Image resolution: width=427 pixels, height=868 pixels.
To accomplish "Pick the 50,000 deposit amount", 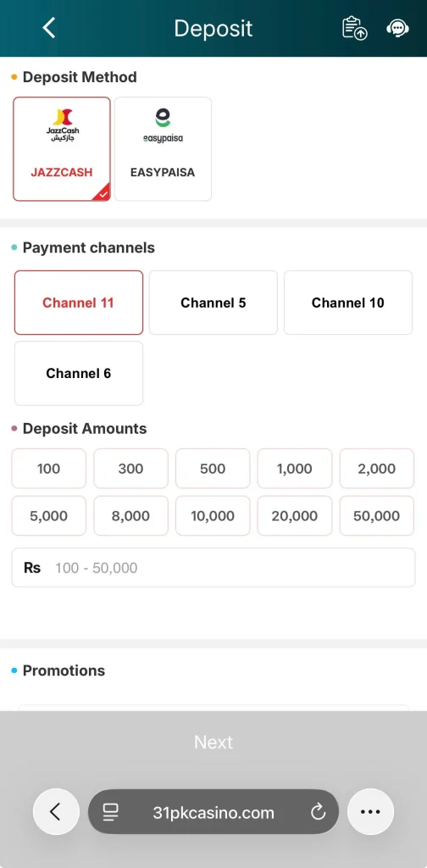I will click(x=377, y=516).
